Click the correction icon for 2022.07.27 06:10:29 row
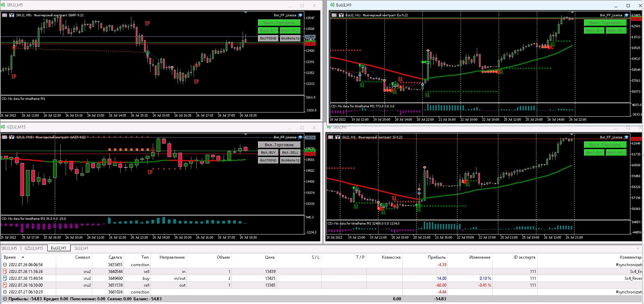 [5, 292]
